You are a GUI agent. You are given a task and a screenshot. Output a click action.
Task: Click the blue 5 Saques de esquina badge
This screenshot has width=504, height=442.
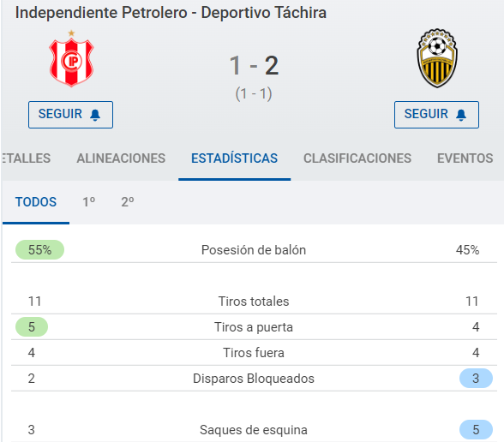(476, 429)
